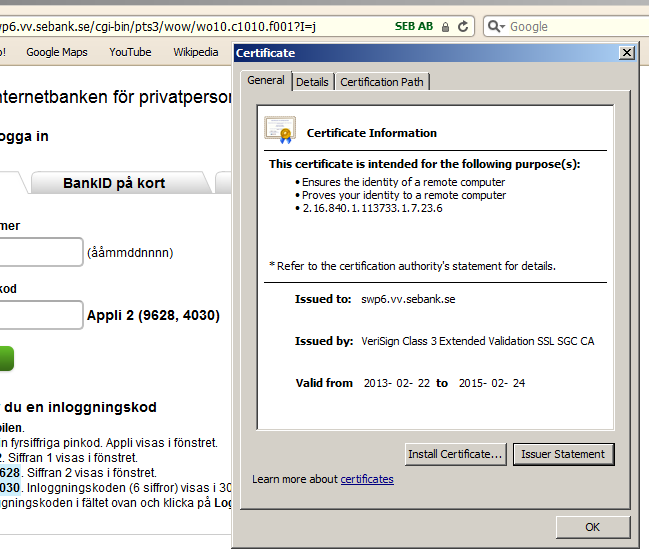The image size is (649, 552).
Task: Click the valid-from date 2013-02-22
Action: pyautogui.click(x=397, y=383)
